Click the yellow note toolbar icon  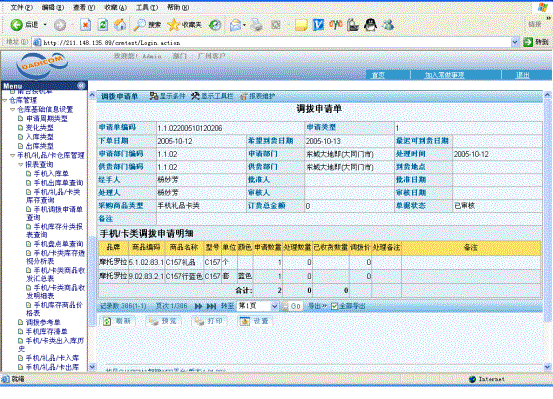[x=301, y=25]
